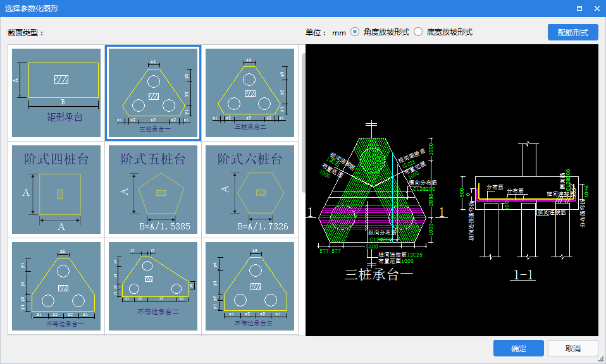This screenshot has width=606, height=364.
Task: Pick the 不等边承台二 section thumbnail
Action: pos(153,286)
